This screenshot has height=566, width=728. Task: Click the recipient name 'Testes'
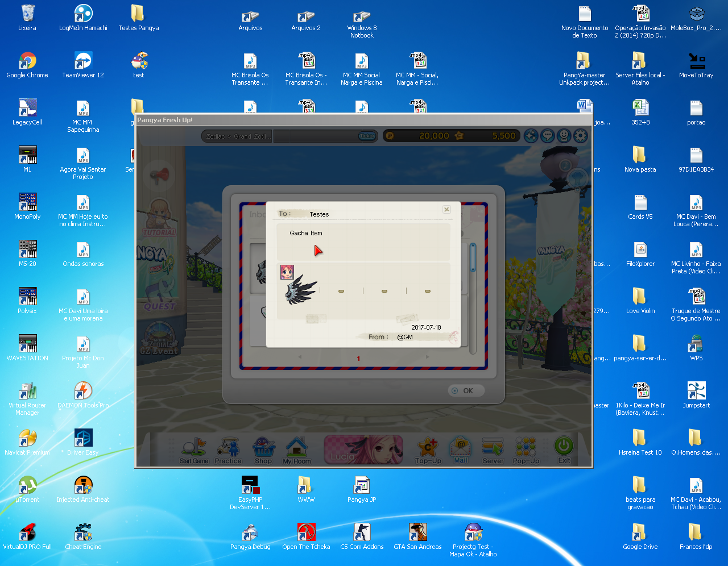[x=319, y=214]
